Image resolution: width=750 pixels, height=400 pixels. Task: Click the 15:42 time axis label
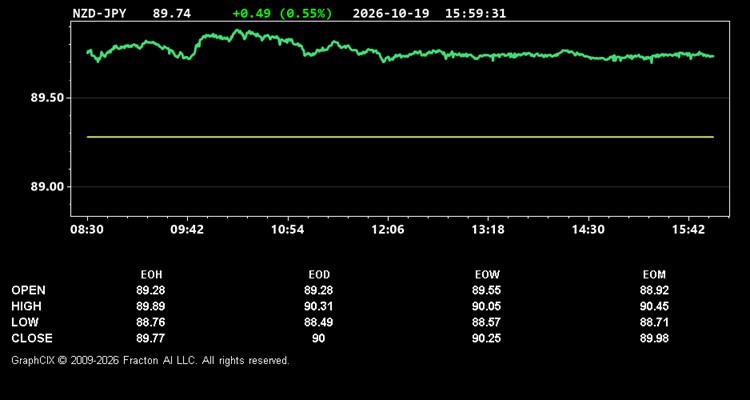tap(688, 230)
